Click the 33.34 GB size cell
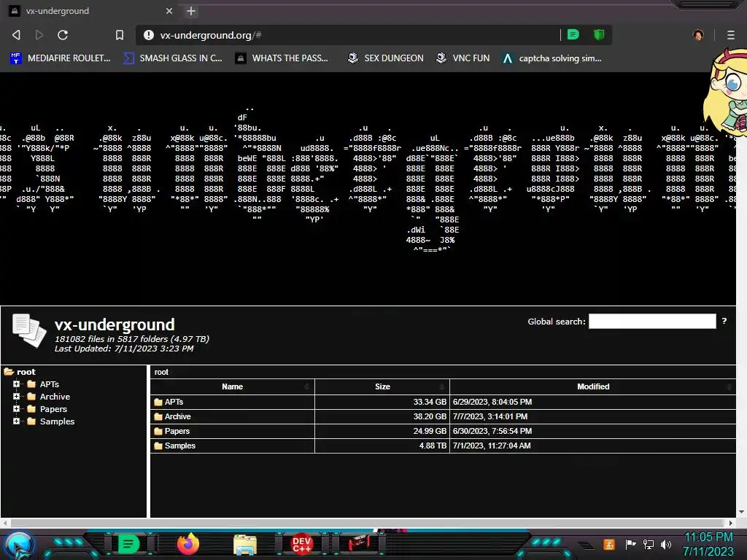Viewport: 747px width, 560px height. point(382,402)
